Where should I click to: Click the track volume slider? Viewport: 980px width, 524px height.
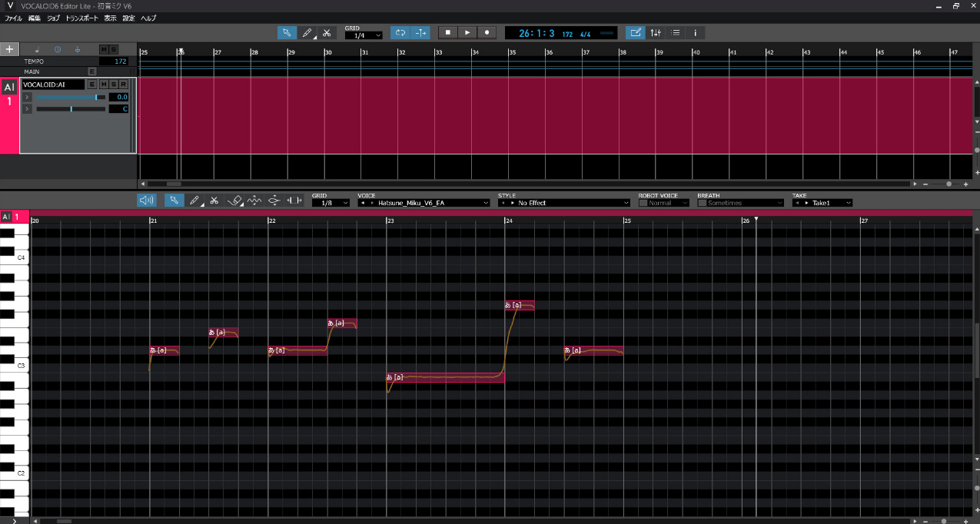pos(71,98)
